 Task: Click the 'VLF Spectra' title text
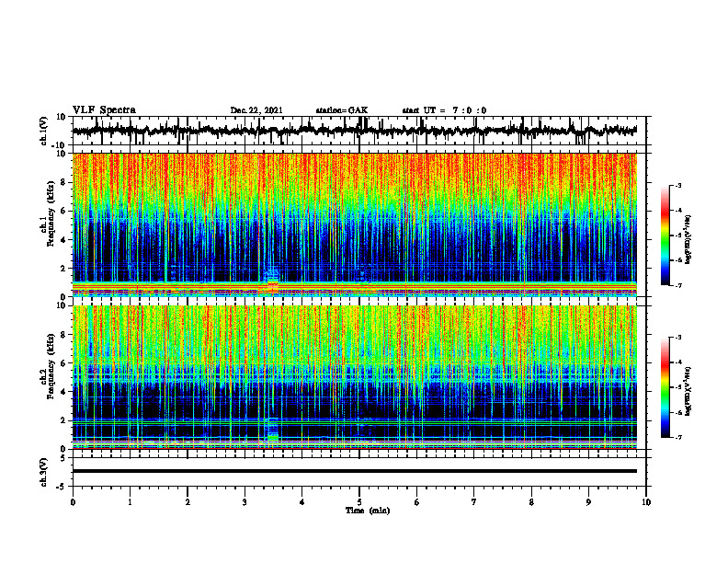pyautogui.click(x=104, y=110)
